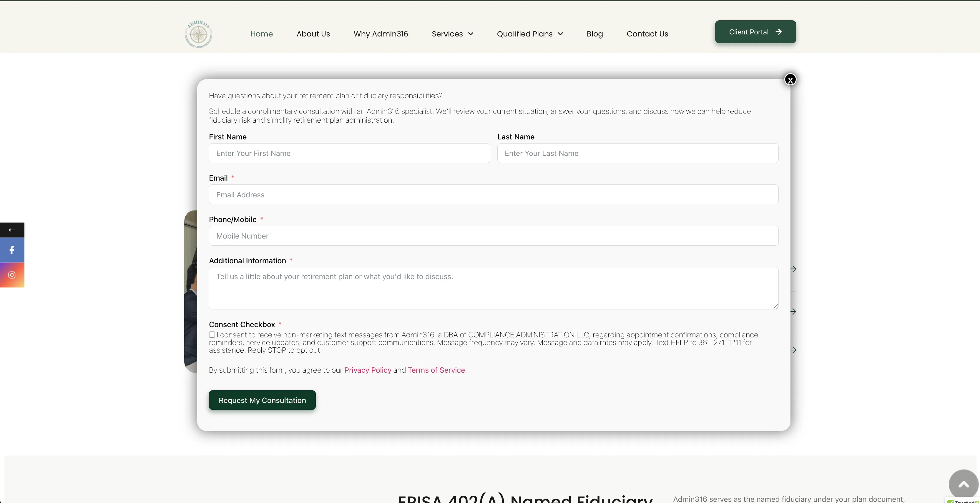Close the consultation popup with X
The width and height of the screenshot is (980, 503).
coord(790,79)
